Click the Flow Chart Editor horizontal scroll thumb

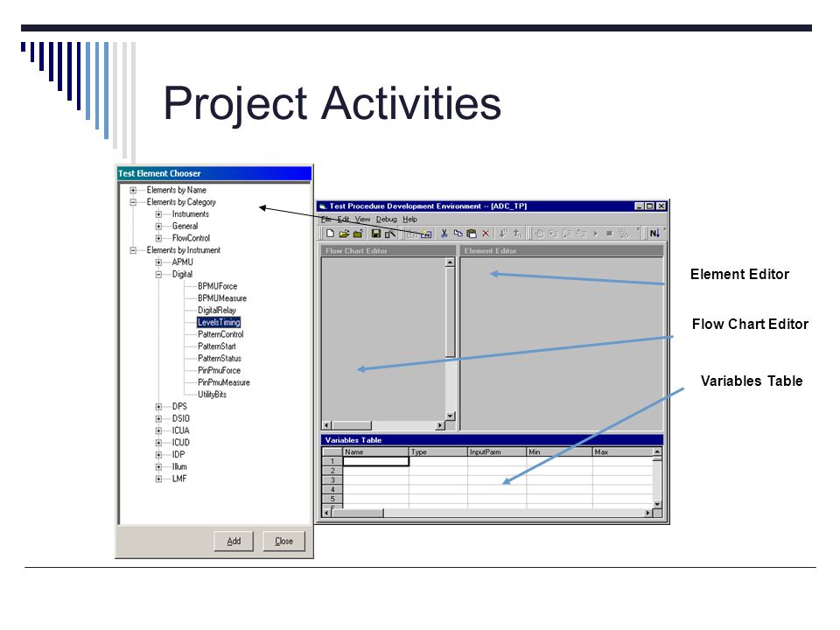pos(352,425)
